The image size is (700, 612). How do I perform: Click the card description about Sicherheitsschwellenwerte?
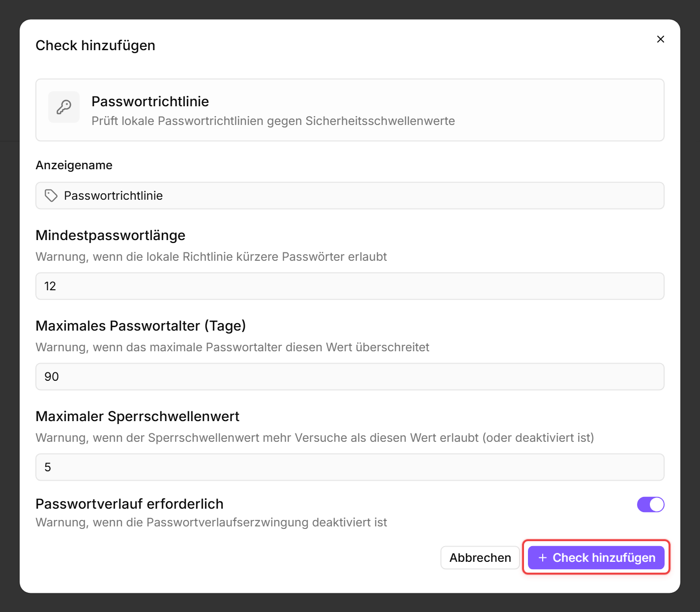pos(273,121)
